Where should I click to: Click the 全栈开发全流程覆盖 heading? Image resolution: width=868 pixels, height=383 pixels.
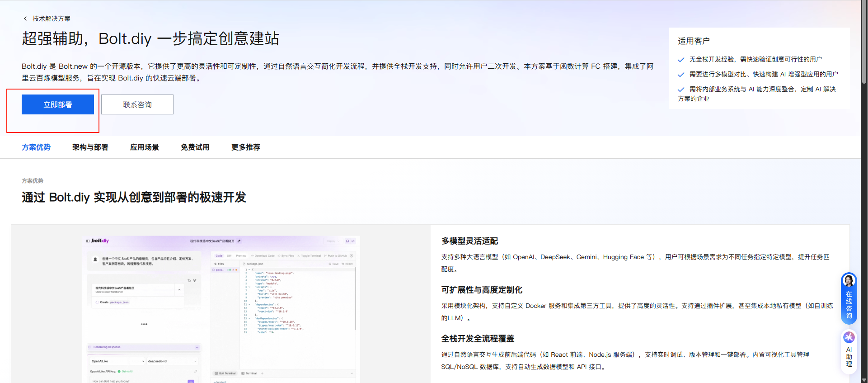click(478, 339)
